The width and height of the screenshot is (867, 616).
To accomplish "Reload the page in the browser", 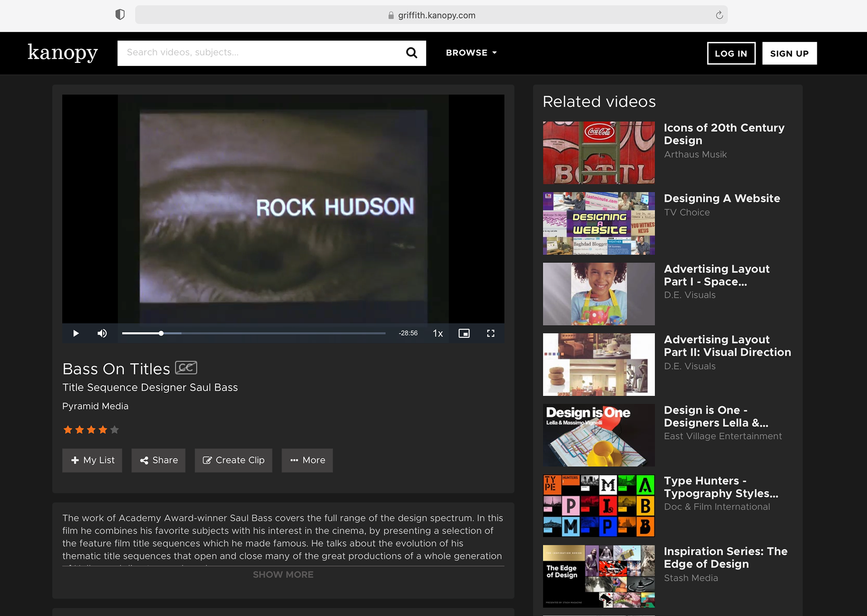I will click(719, 15).
